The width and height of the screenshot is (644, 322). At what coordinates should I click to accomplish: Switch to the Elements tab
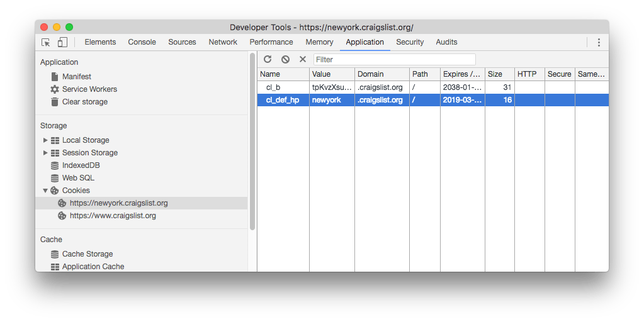click(x=100, y=42)
